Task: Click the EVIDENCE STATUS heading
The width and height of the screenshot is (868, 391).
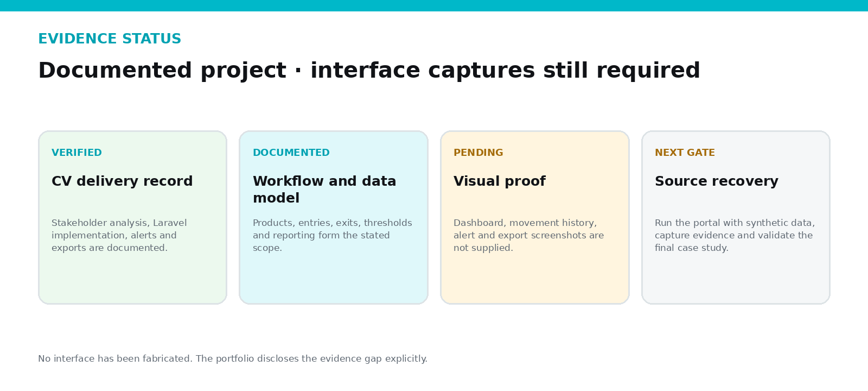Action: pos(110,39)
